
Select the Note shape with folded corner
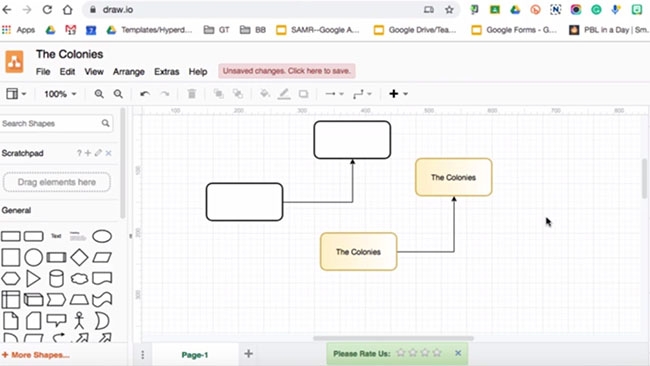11,321
